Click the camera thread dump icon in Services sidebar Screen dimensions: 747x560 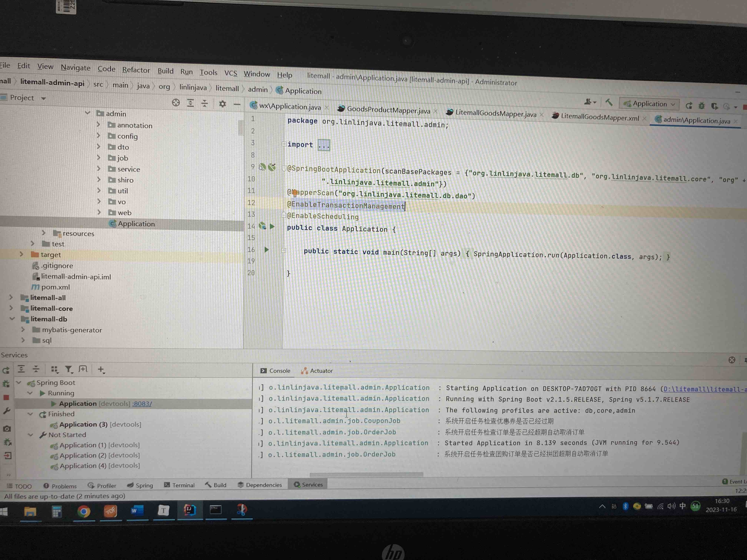coord(7,429)
